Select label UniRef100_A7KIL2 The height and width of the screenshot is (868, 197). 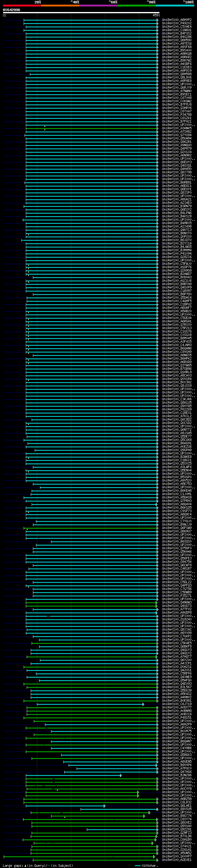pyautogui.click(x=177, y=416)
